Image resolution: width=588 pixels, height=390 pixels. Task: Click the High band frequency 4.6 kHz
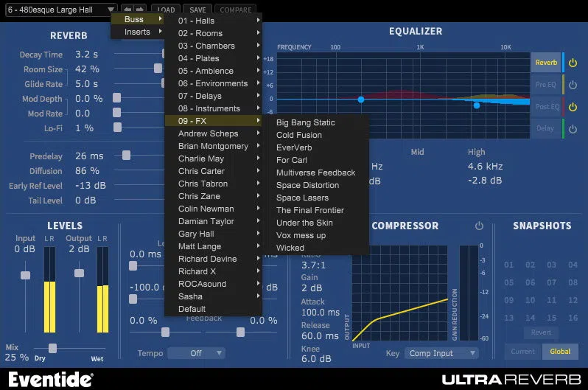pyautogui.click(x=486, y=167)
